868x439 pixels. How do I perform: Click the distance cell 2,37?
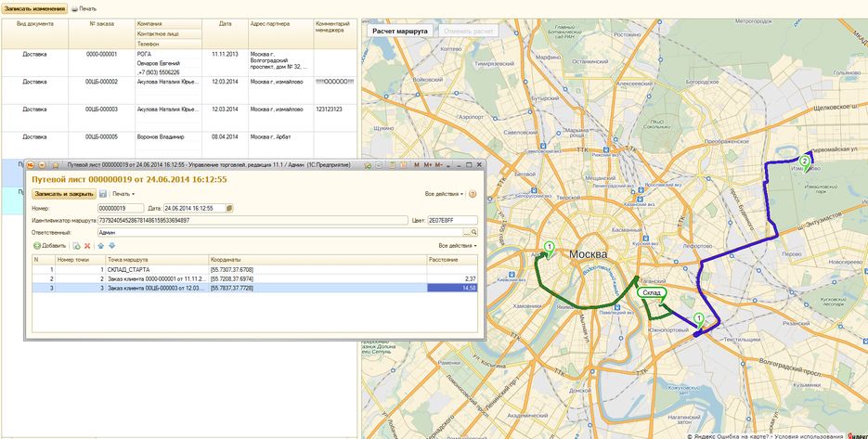coord(452,278)
